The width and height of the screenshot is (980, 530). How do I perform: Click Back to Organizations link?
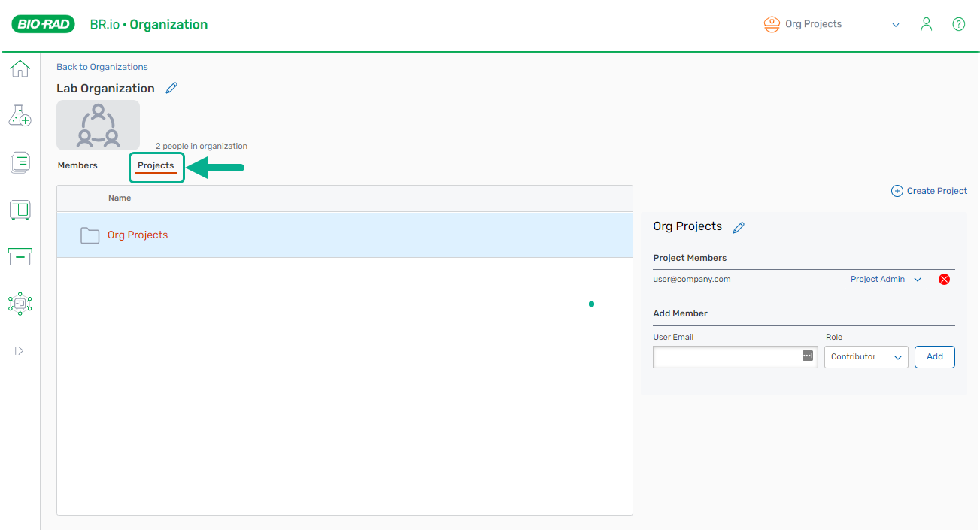click(x=102, y=67)
